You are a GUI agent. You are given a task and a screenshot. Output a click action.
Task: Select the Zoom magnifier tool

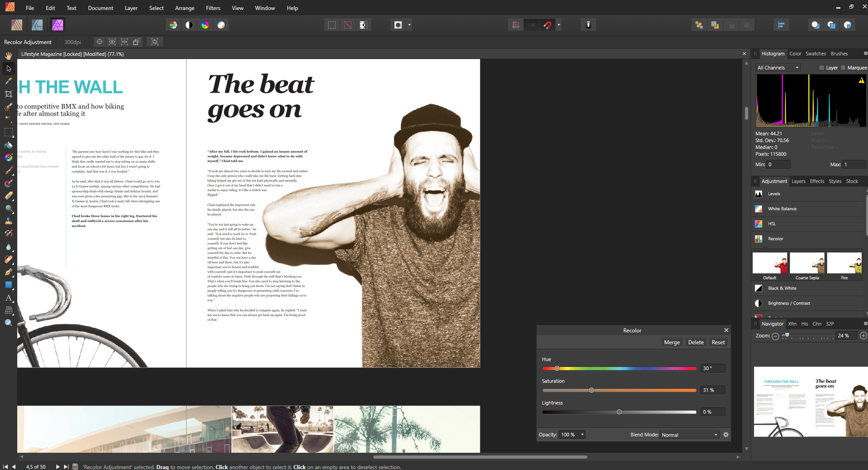(9, 323)
